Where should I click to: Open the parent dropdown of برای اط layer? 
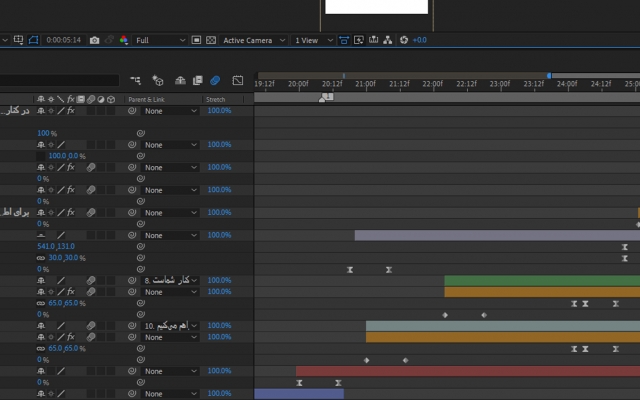tap(170, 212)
